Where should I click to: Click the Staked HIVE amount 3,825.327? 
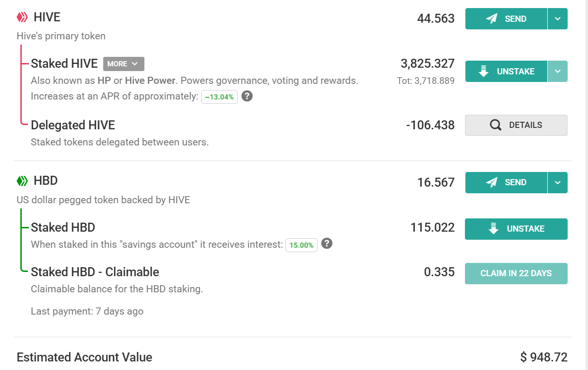click(x=428, y=64)
